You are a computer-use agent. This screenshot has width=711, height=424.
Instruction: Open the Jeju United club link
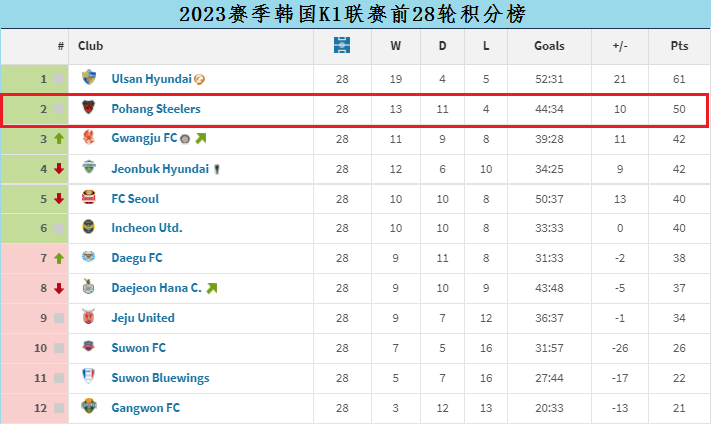tap(143, 318)
